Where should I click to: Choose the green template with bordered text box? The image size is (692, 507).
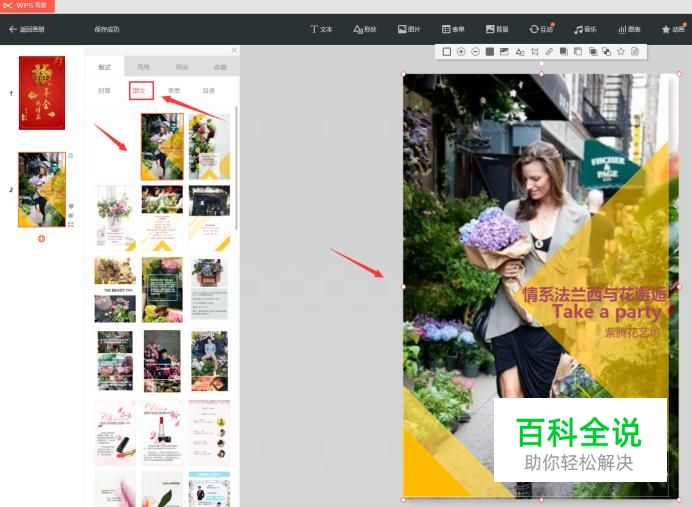162,290
